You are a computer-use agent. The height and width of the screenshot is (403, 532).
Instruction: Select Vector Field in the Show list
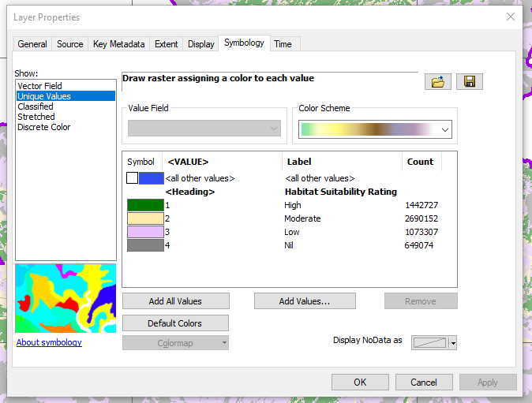(66, 86)
